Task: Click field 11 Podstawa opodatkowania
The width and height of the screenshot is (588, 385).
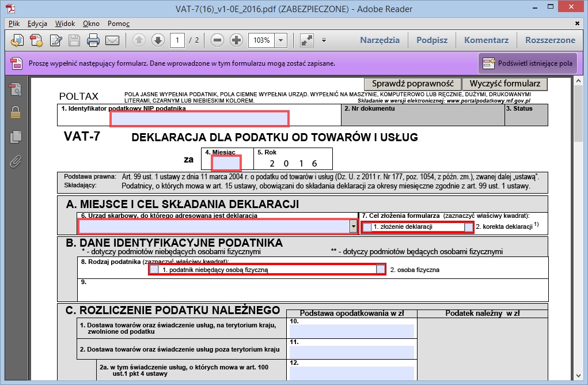Action: tap(352, 352)
